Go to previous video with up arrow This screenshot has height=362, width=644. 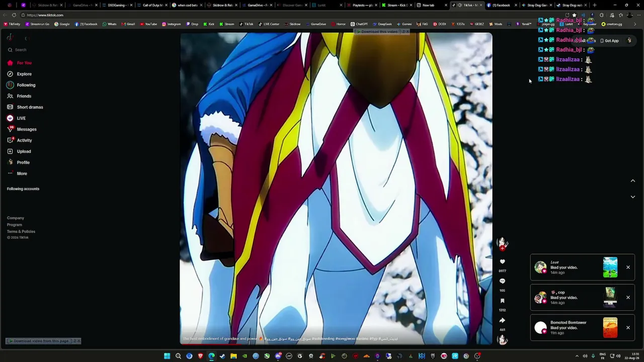[x=633, y=181]
